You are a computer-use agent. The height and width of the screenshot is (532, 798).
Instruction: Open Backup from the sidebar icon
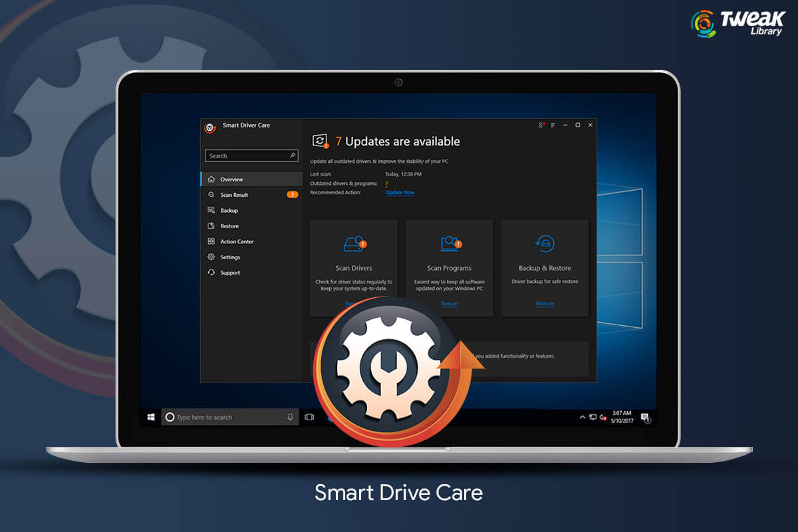coord(211,209)
